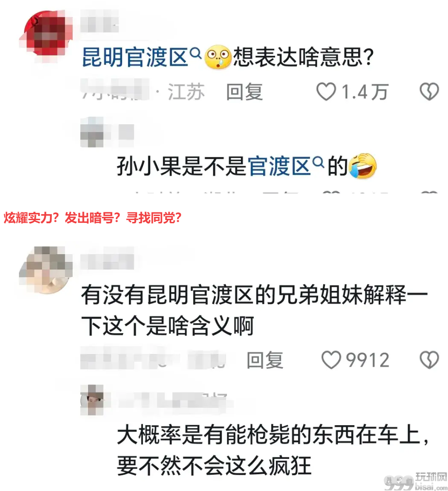This screenshot has height=491, width=448.
Task: Tap the 江苏 location label
Action: point(186,92)
